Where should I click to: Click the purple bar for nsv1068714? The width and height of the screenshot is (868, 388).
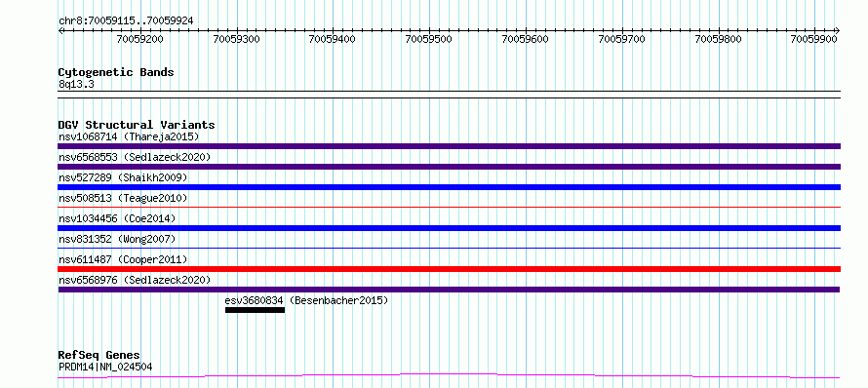(449, 146)
